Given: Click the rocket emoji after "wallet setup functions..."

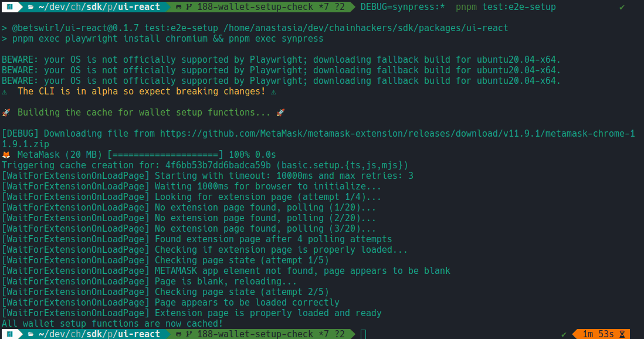Looking at the screenshot, I should pyautogui.click(x=281, y=113).
